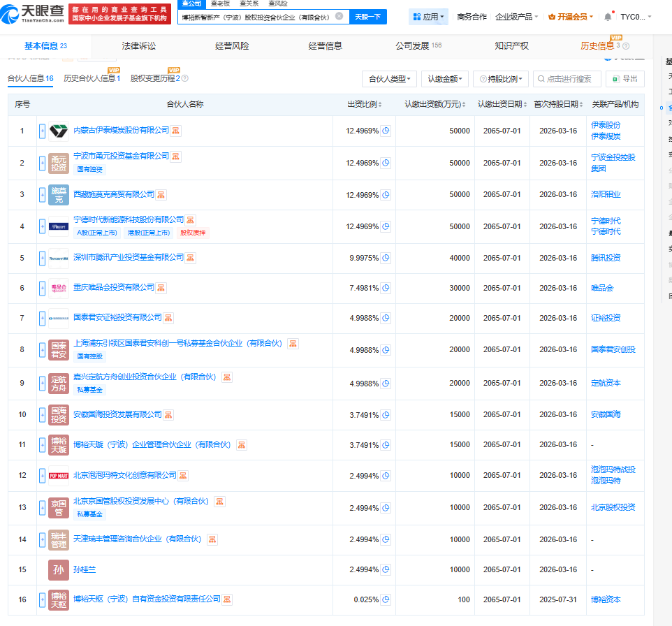This screenshot has height=626, width=672.
Task: Select 股权变更历程 sub-tab
Action: (x=155, y=78)
